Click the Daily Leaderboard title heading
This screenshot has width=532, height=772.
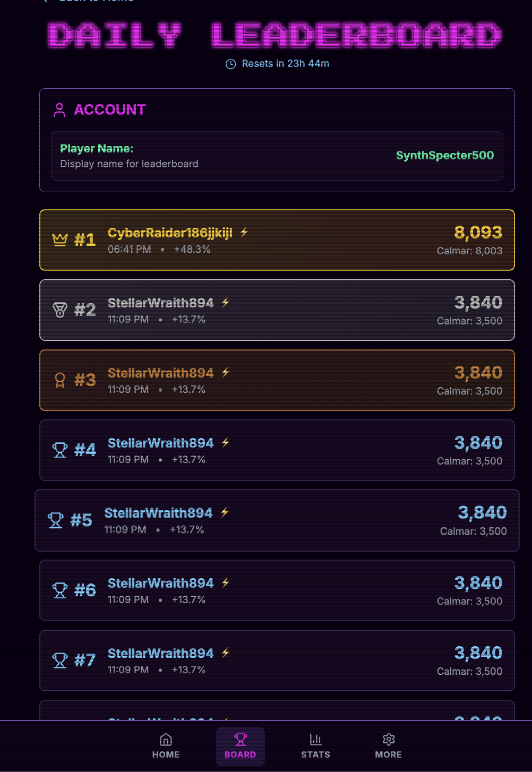[x=274, y=35]
